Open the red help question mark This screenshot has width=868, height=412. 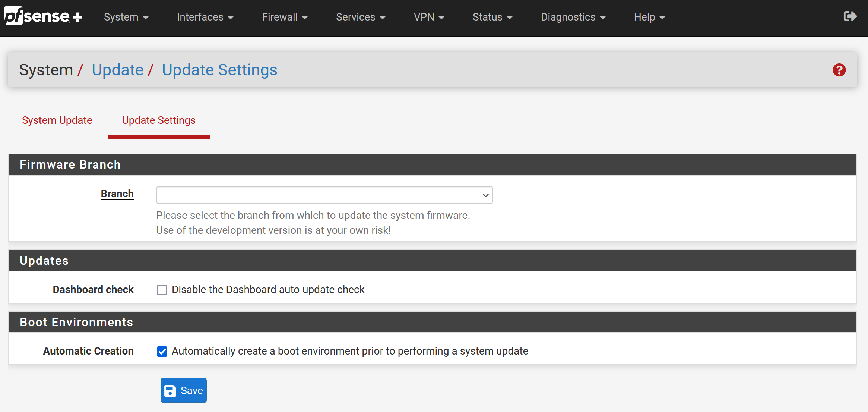tap(839, 70)
